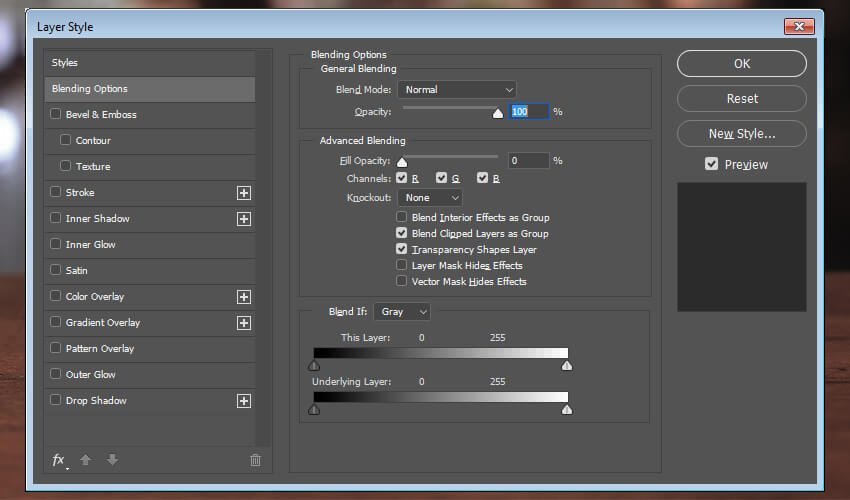Click the style preview thumbnail
The width and height of the screenshot is (850, 500).
tap(742, 247)
